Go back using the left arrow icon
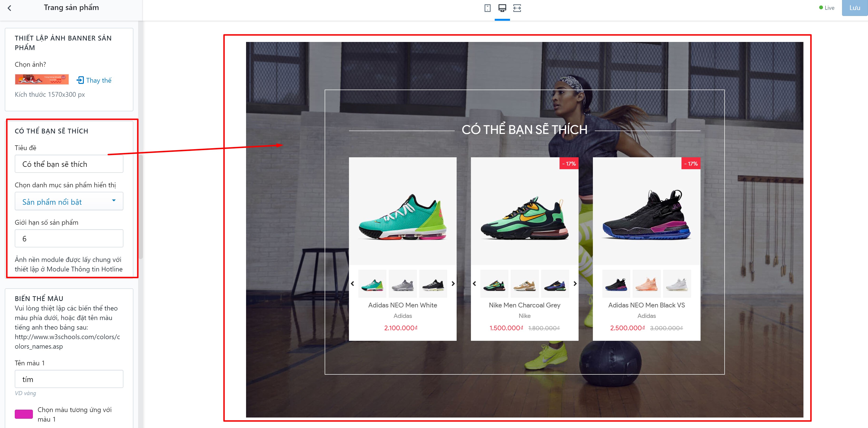Screen dimensions: 868x428 click(x=10, y=8)
